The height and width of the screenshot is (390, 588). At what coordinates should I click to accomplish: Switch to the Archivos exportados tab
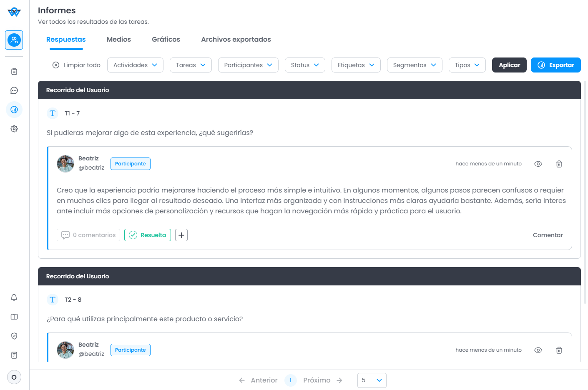(236, 40)
